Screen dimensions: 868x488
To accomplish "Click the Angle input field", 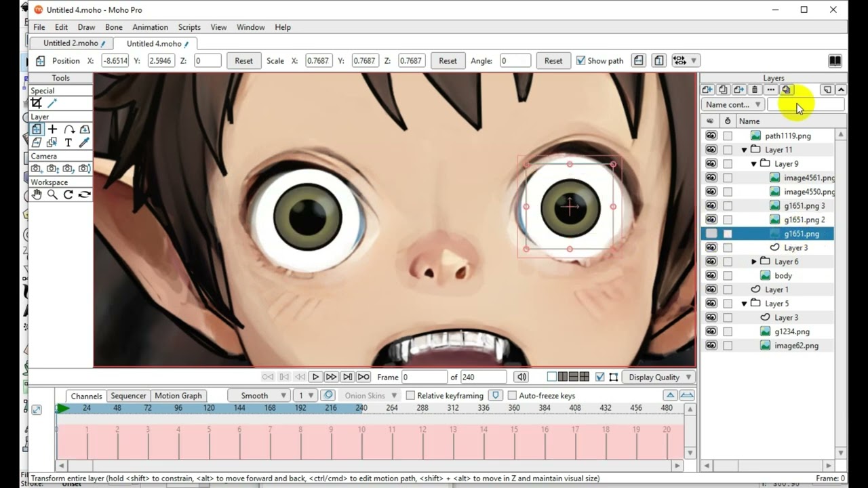I will tap(515, 60).
